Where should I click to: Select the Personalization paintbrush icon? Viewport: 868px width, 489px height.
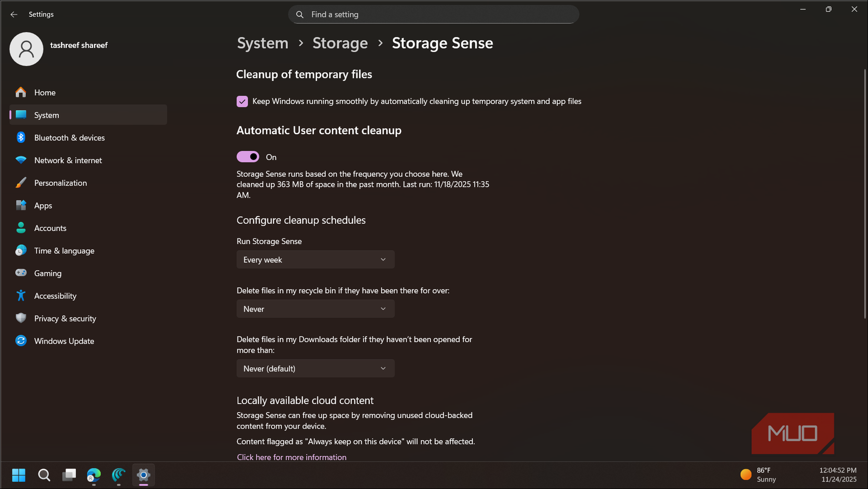tap(21, 183)
